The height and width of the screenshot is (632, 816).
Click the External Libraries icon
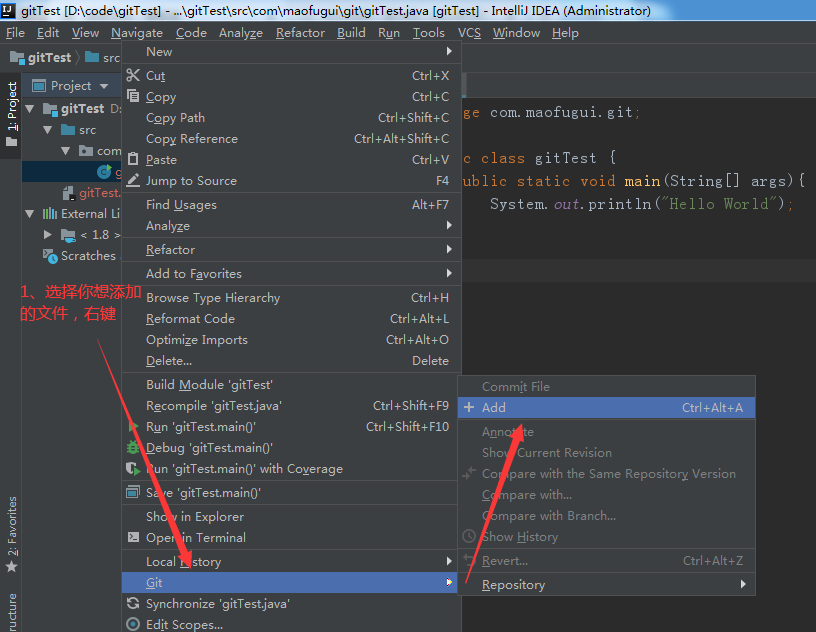(50, 213)
